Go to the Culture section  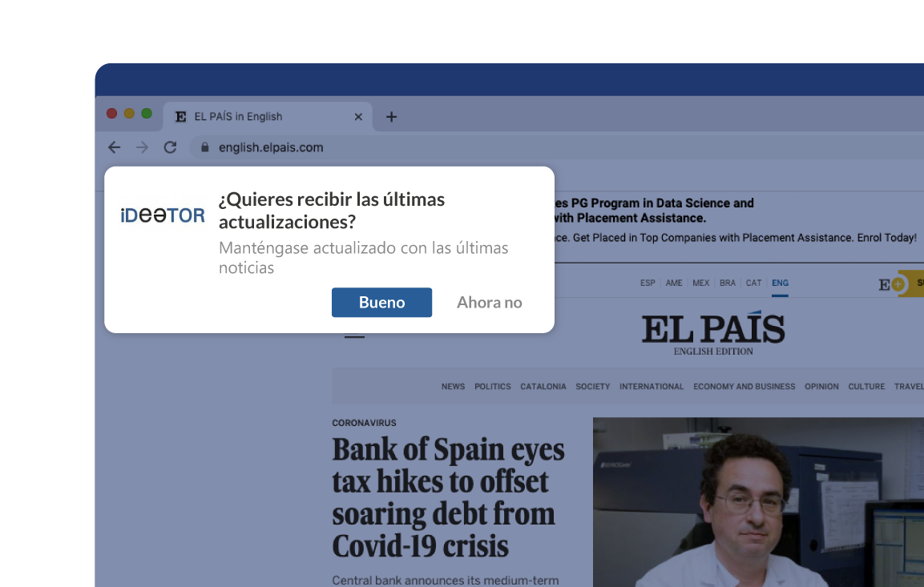866,387
